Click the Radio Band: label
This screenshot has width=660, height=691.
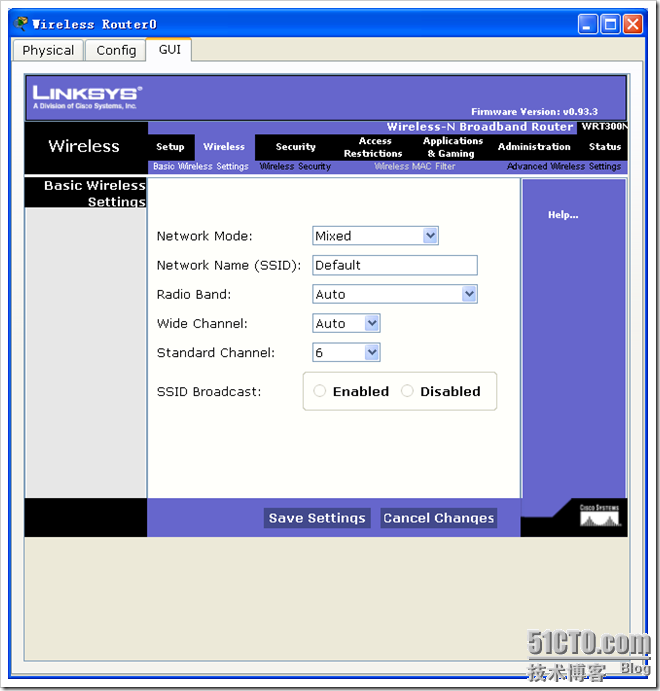[x=194, y=294]
